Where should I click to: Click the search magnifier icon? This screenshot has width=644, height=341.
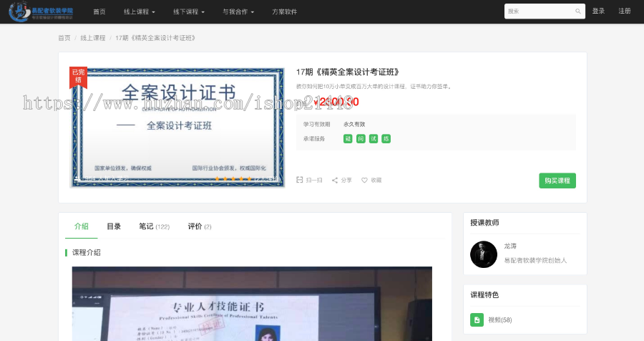point(578,11)
